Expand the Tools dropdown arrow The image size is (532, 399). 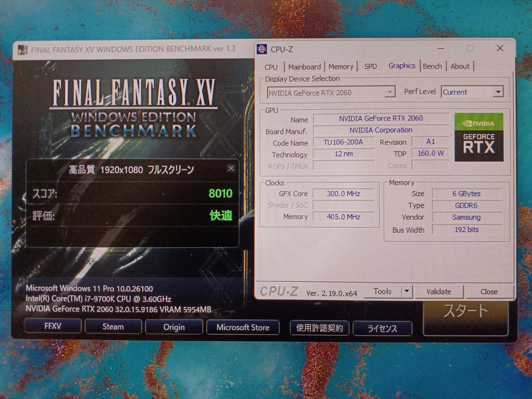tap(407, 291)
